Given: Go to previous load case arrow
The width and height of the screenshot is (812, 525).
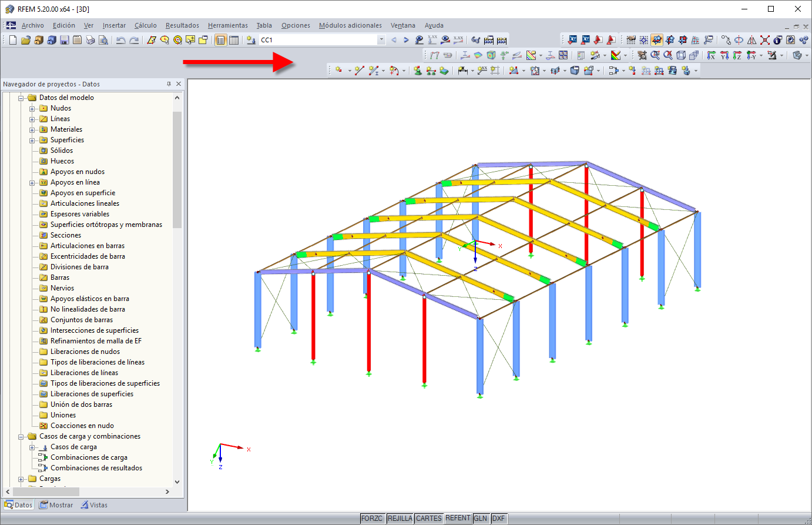Looking at the screenshot, I should click(394, 40).
